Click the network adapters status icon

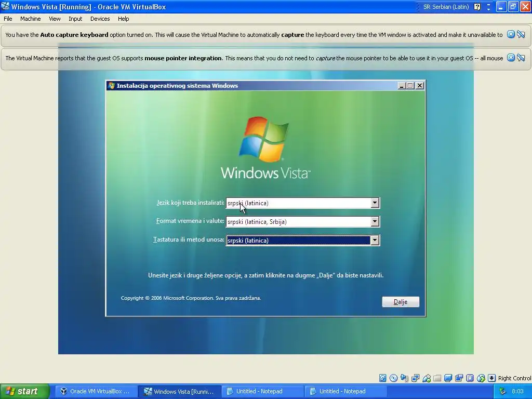pyautogui.click(x=415, y=378)
